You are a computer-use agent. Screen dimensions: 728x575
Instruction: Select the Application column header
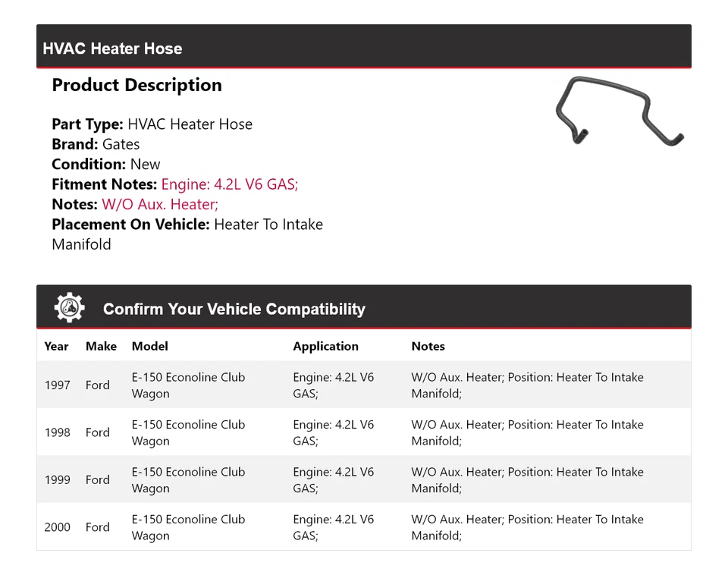(326, 347)
